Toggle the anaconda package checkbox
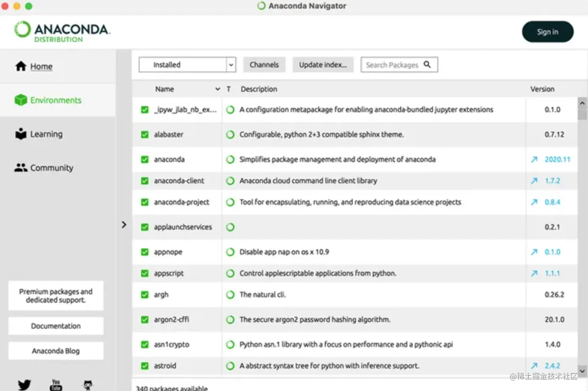This screenshot has width=588, height=391. click(x=145, y=160)
